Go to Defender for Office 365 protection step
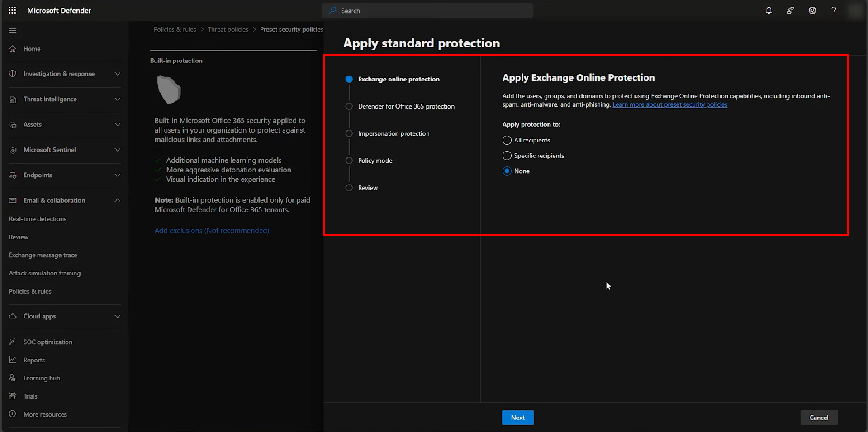 coord(406,106)
